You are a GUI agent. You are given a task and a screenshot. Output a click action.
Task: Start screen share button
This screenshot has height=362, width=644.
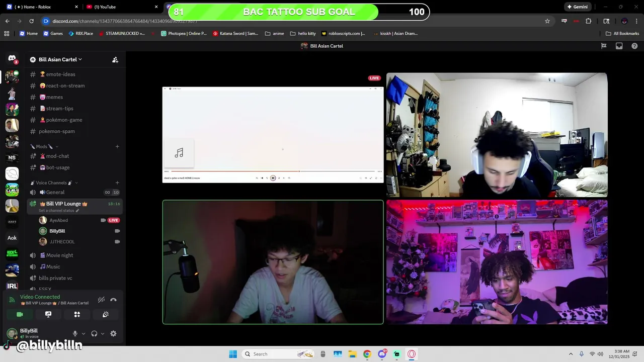tap(48, 314)
